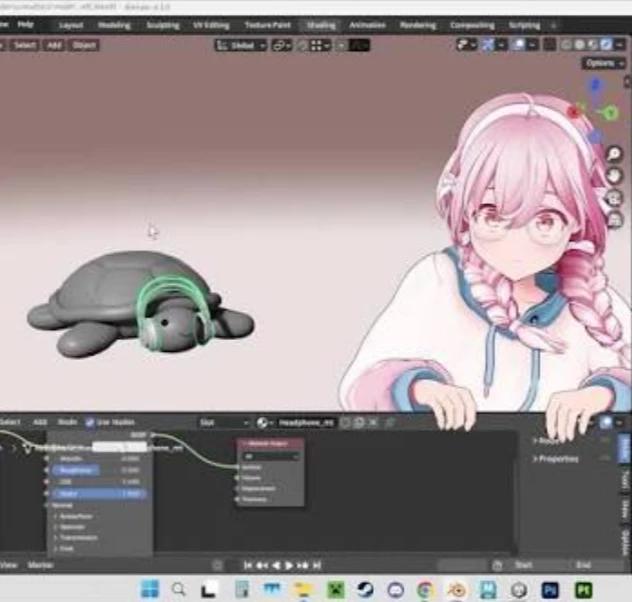Select solid viewport shading mode
632x602 pixels.
coord(580,44)
